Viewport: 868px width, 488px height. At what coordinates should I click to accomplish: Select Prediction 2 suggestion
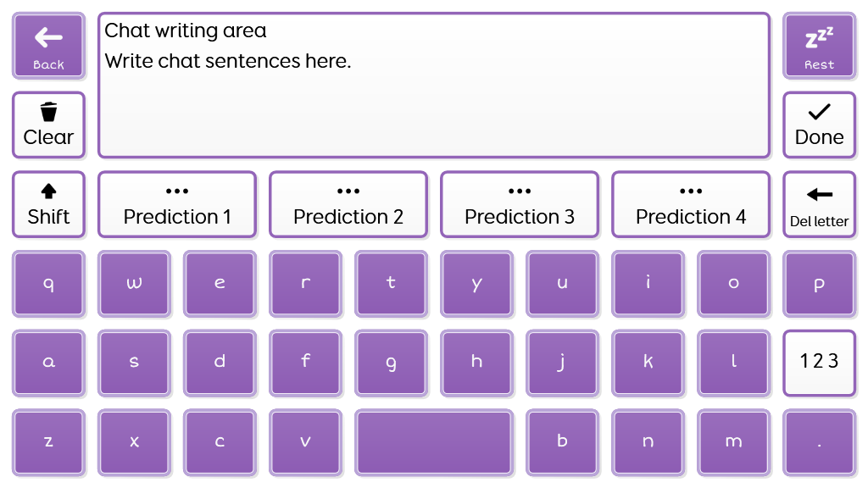[348, 205]
